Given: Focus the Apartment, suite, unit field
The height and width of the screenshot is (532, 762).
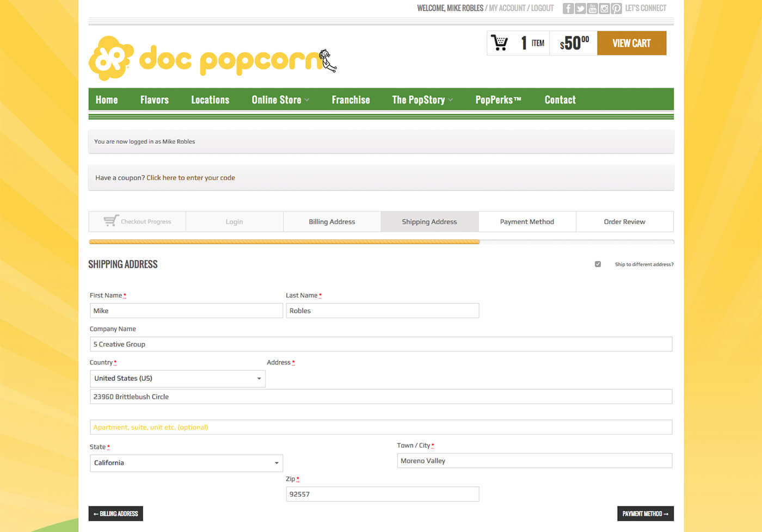Looking at the screenshot, I should pyautogui.click(x=381, y=427).
